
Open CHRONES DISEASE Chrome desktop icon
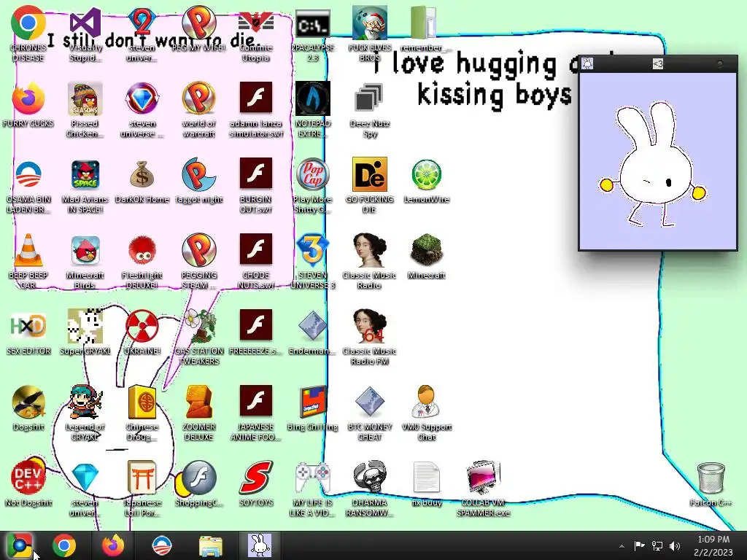click(x=28, y=23)
